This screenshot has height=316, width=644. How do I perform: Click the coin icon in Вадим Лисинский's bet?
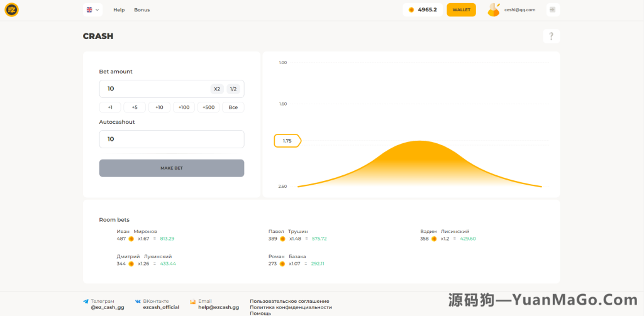tap(434, 239)
